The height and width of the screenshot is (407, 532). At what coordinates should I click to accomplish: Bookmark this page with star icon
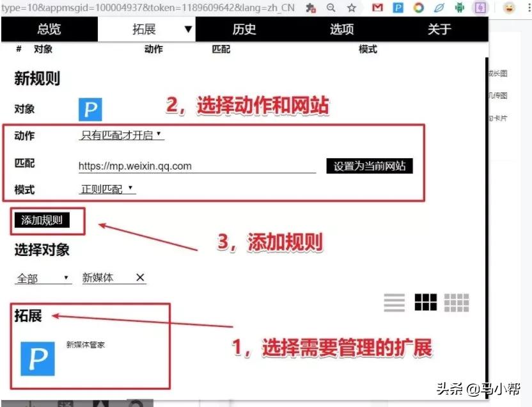pyautogui.click(x=352, y=8)
